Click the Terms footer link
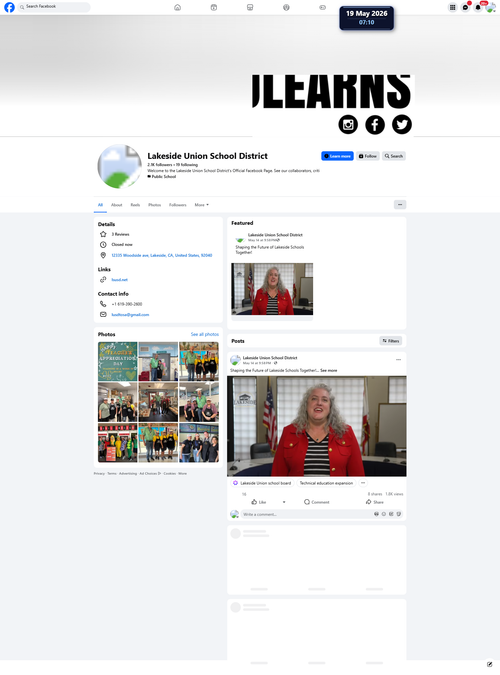The image size is (500, 675). pos(112,474)
